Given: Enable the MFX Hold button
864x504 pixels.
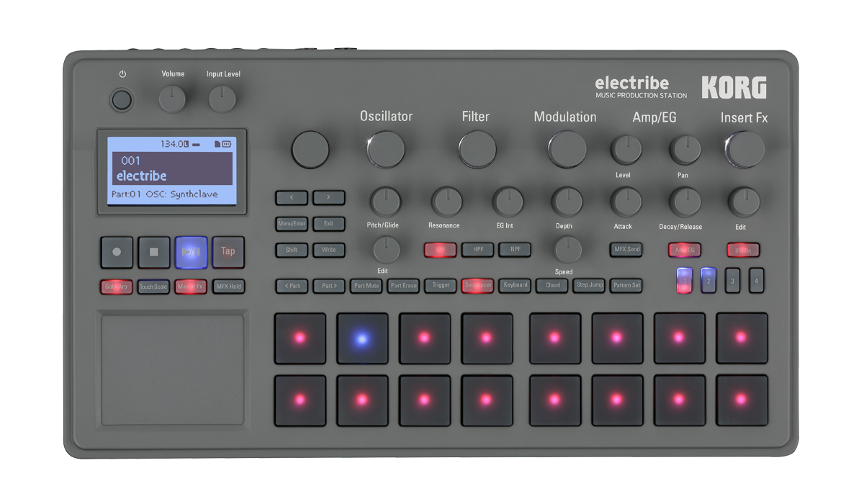Looking at the screenshot, I should coord(228,287).
